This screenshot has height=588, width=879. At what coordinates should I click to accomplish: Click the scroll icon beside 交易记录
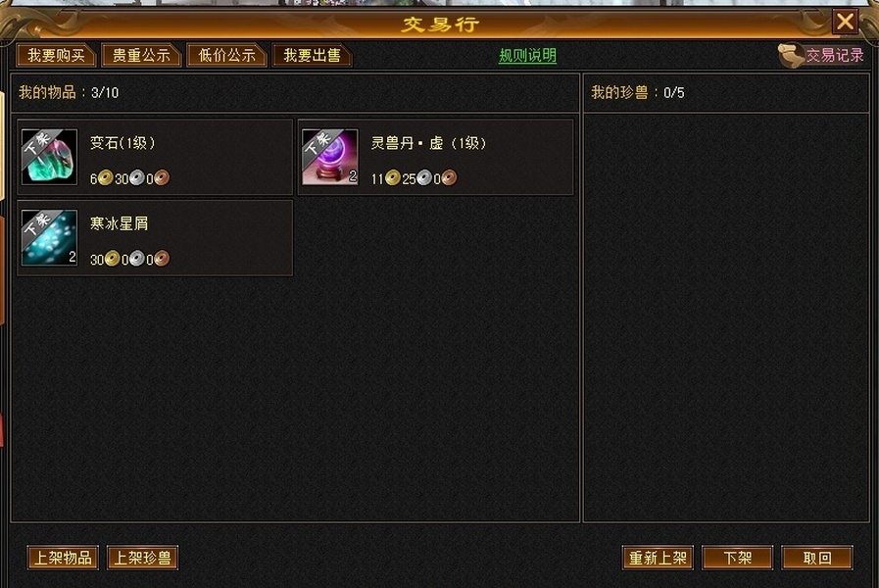[791, 56]
